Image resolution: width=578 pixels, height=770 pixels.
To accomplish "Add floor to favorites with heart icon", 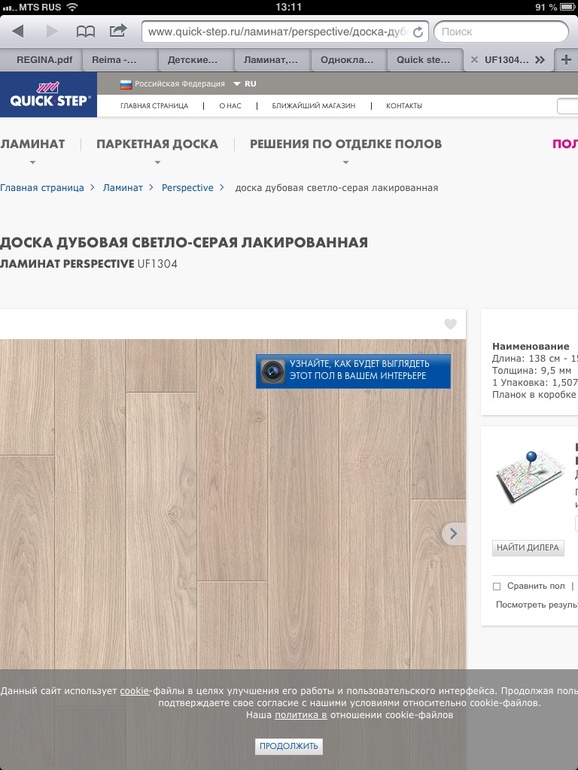I will (450, 324).
